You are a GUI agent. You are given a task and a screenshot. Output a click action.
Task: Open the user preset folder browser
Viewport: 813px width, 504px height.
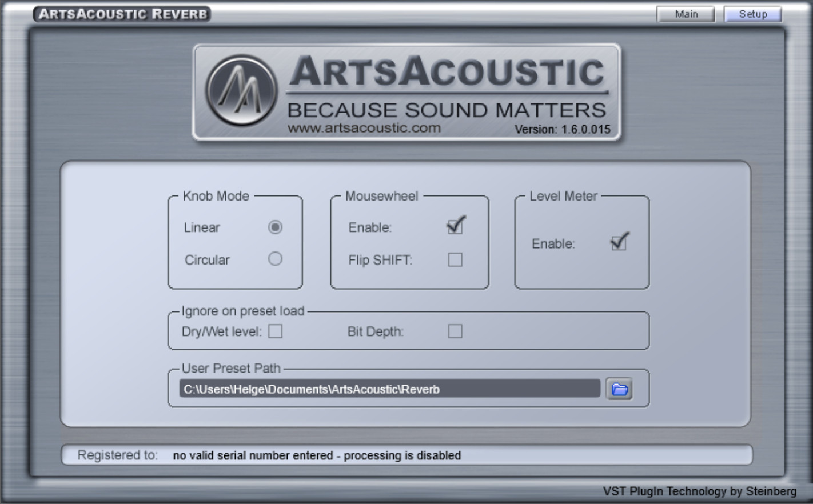coord(619,389)
